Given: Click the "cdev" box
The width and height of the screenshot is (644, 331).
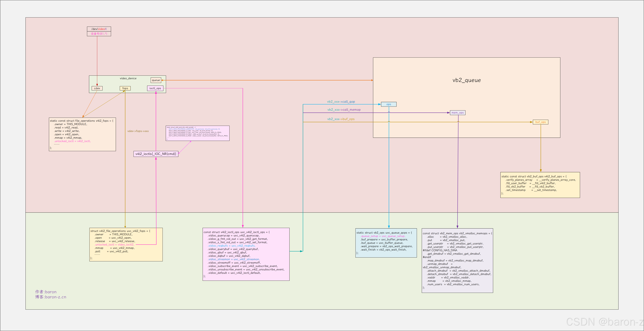Looking at the screenshot, I should [97, 88].
